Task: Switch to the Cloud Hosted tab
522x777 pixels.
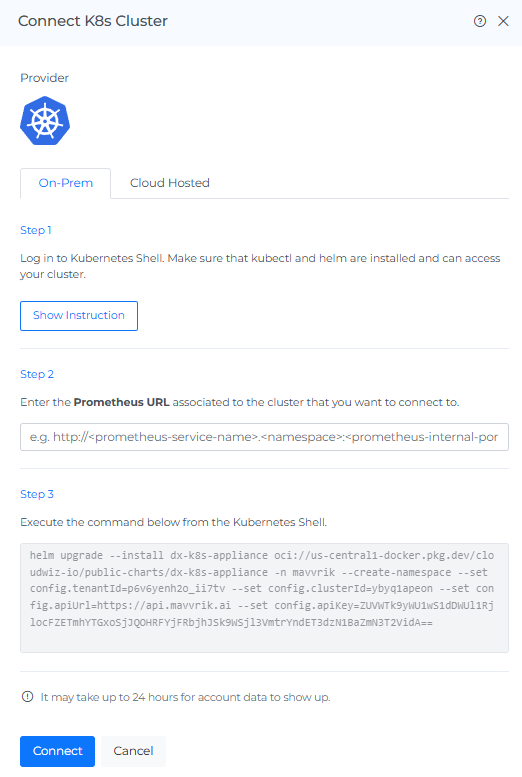Action: pos(170,183)
